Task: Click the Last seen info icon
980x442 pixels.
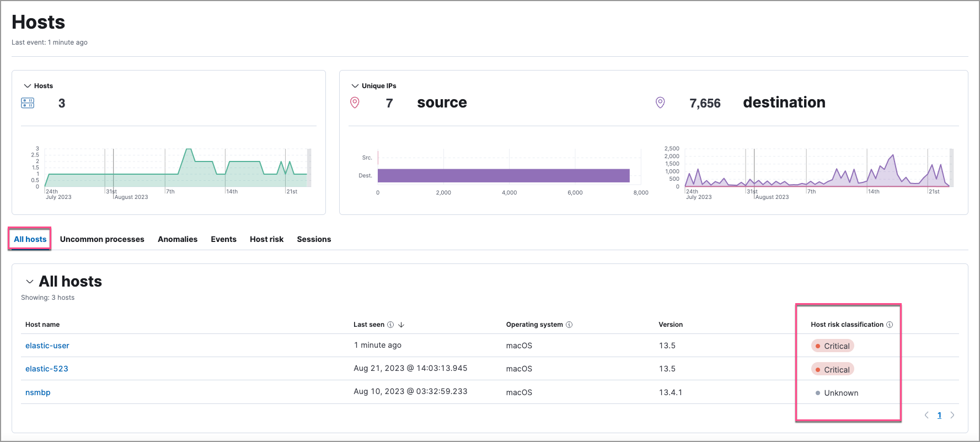Action: [390, 325]
